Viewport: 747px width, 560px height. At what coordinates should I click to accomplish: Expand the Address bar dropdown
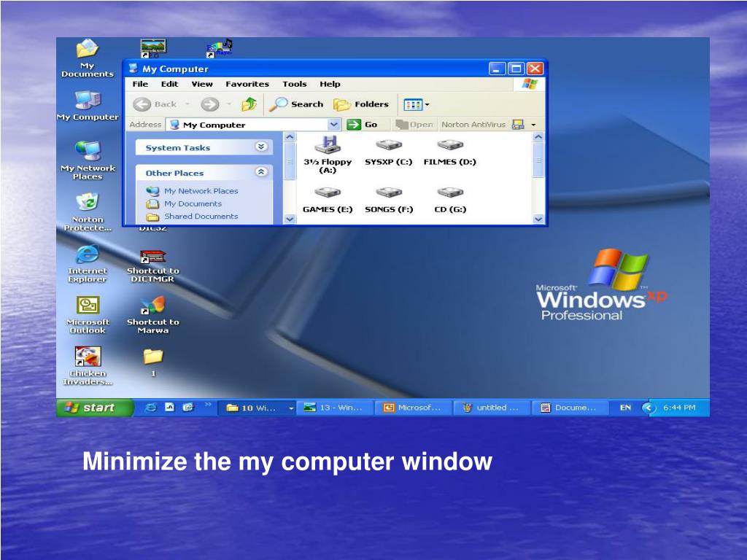pos(334,124)
